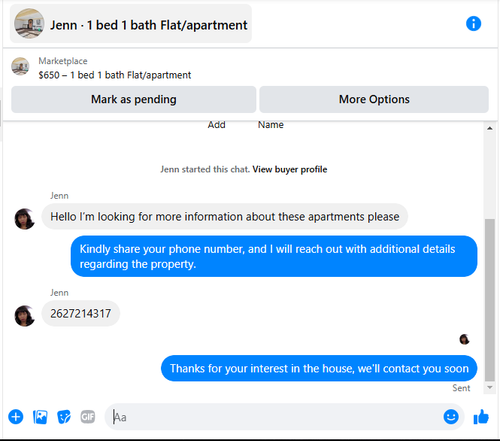
Task: Click the $650 – 1 bed 1 bath listing text
Action: [115, 75]
